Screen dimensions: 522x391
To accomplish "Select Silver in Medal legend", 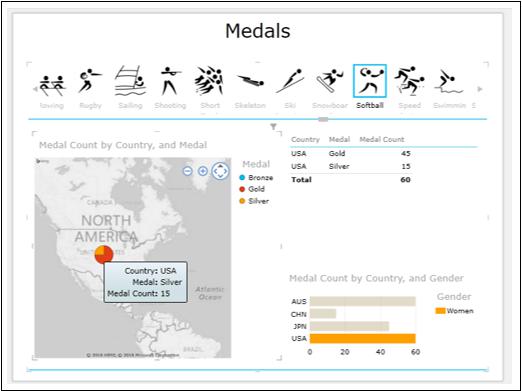I will click(x=254, y=201).
